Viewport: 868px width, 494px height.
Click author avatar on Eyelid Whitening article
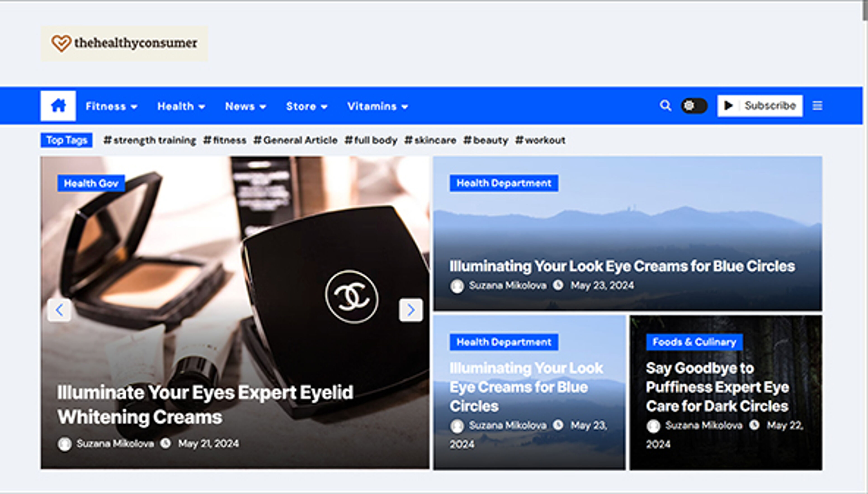pos(64,444)
